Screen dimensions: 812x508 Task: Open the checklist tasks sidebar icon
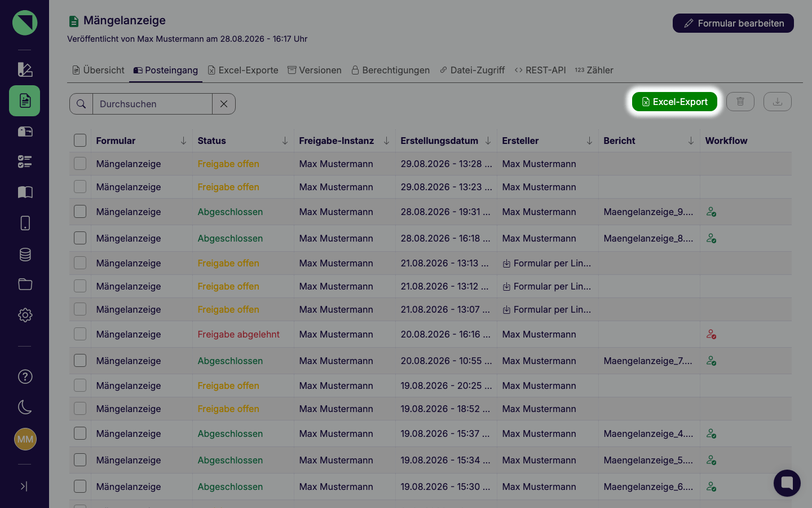(25, 162)
